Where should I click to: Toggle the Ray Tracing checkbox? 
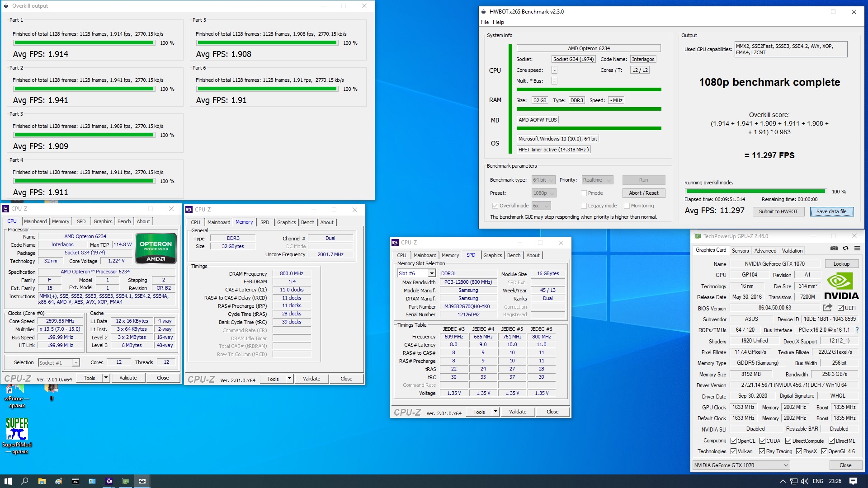pos(762,451)
